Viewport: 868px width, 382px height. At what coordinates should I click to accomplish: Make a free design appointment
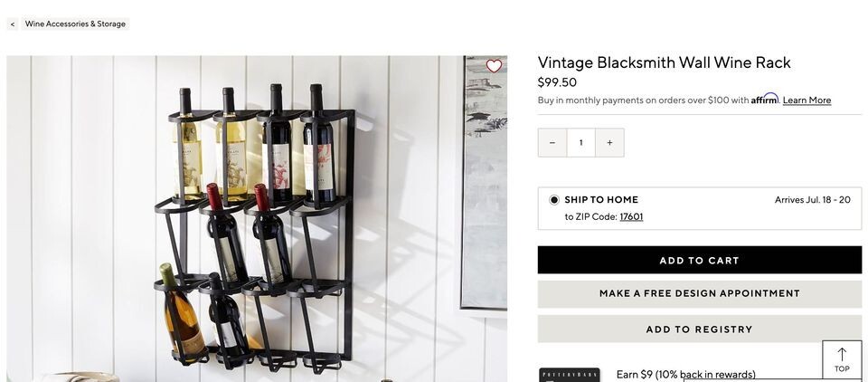point(699,294)
